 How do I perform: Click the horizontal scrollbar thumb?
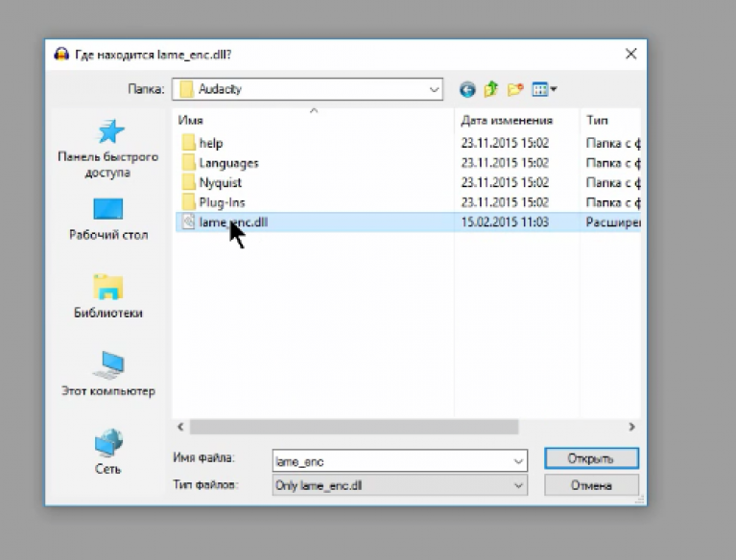point(354,427)
